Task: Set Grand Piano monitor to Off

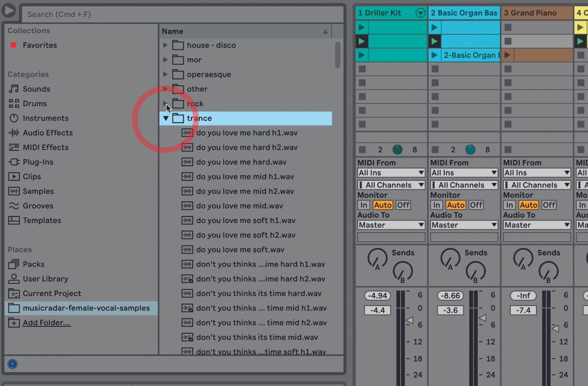Action: [x=549, y=205]
